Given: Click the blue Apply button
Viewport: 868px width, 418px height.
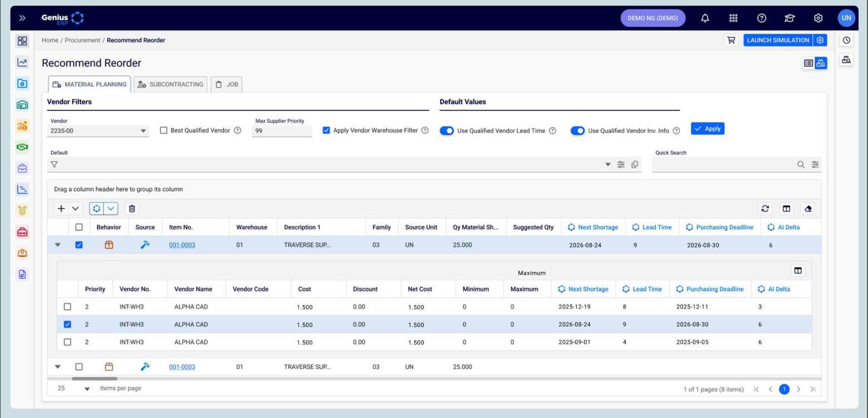Looking at the screenshot, I should pyautogui.click(x=707, y=128).
